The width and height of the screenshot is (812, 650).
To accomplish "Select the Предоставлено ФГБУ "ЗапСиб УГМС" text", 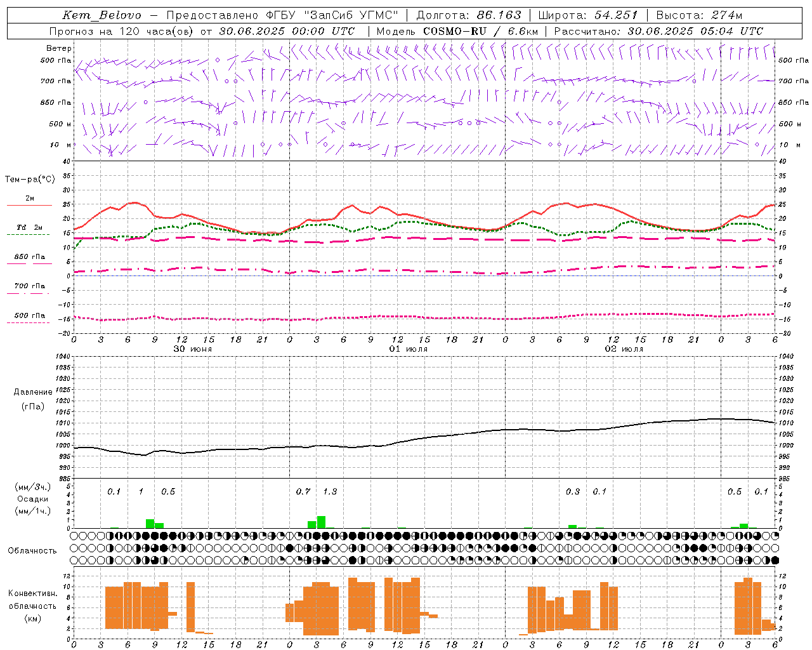I will click(282, 15).
